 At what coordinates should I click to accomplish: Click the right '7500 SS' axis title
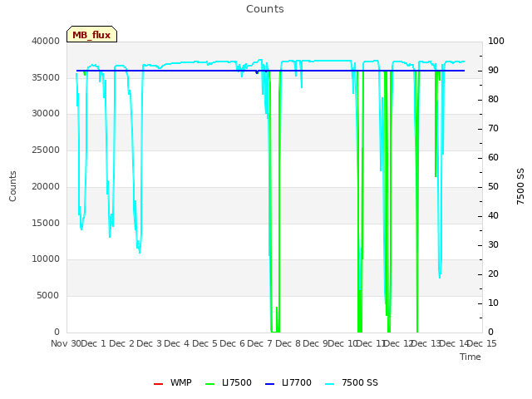(520, 186)
